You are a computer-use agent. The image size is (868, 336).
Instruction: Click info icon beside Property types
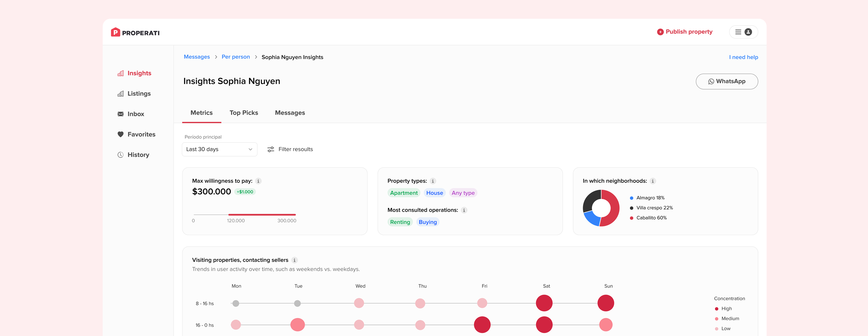coord(433,181)
